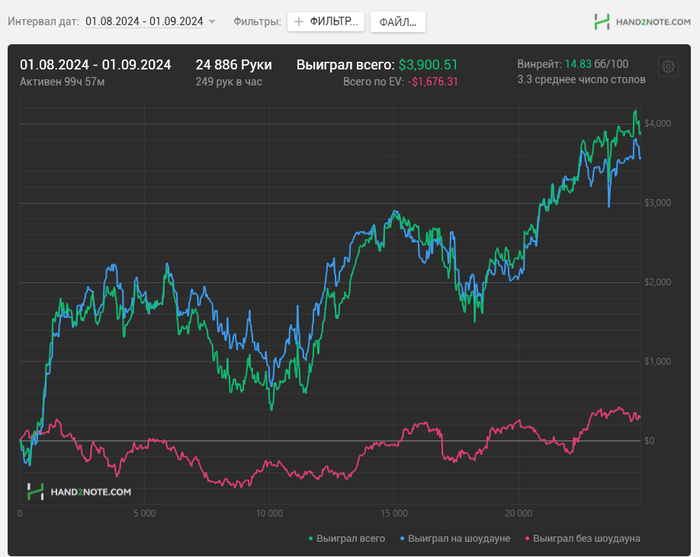This screenshot has height=557, width=700.
Task: Click the $4,000 y-axis label
Action: point(658,123)
